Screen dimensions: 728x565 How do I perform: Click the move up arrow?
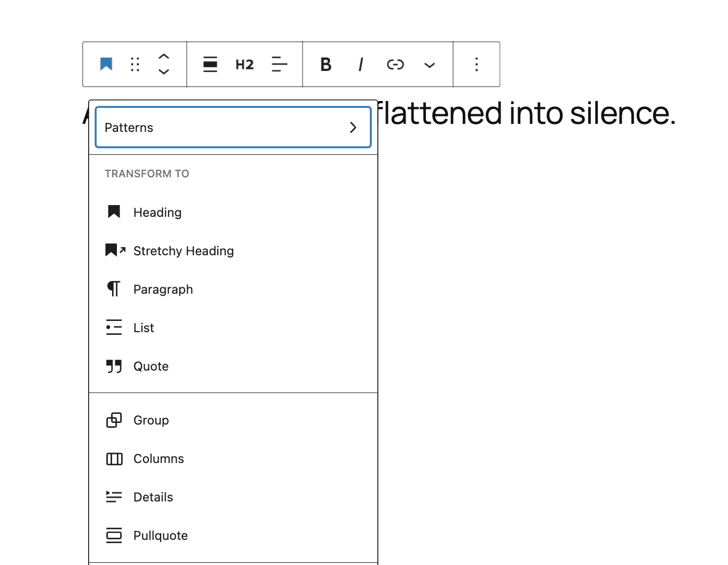tap(164, 57)
